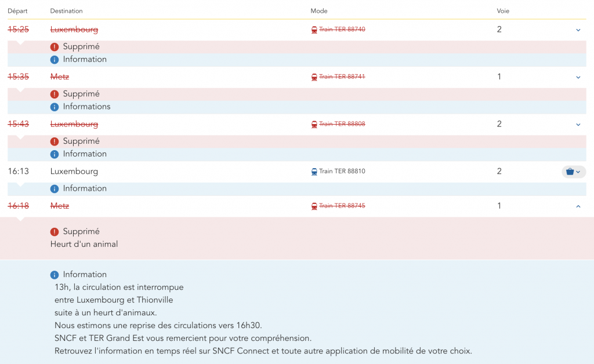
Task: Click the red alert icon under 15:43 Luxembourg
Action: point(55,141)
